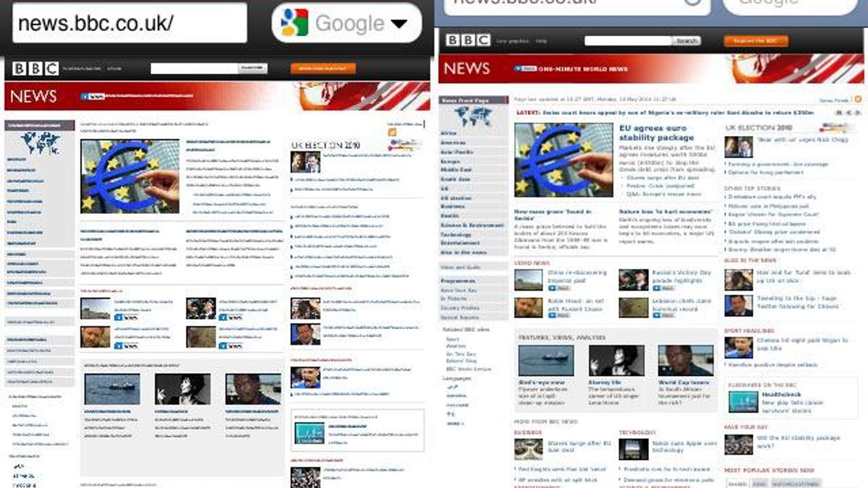The image size is (868, 488).
Task: Click the news.bbc.co.uk address field in left browser
Action: pos(130,23)
